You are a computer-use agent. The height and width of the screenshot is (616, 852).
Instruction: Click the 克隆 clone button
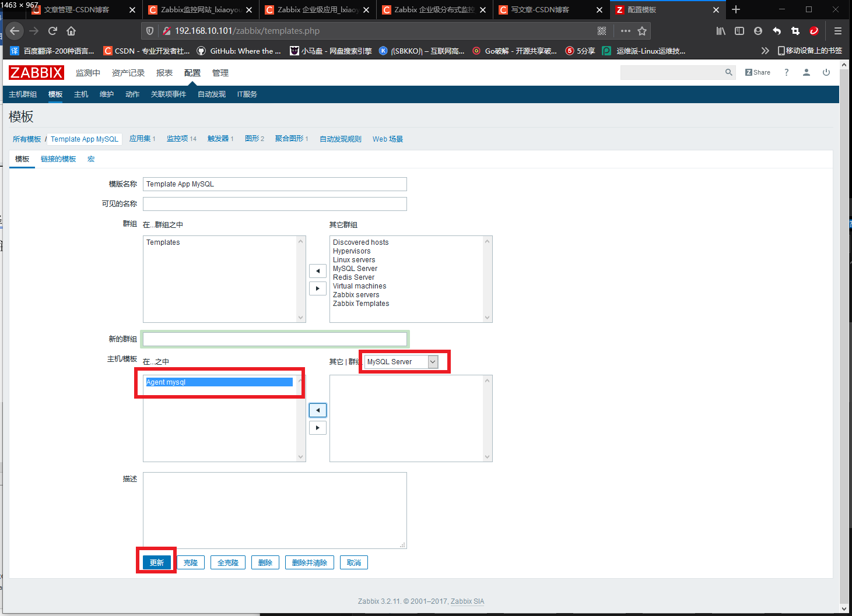[x=191, y=562]
